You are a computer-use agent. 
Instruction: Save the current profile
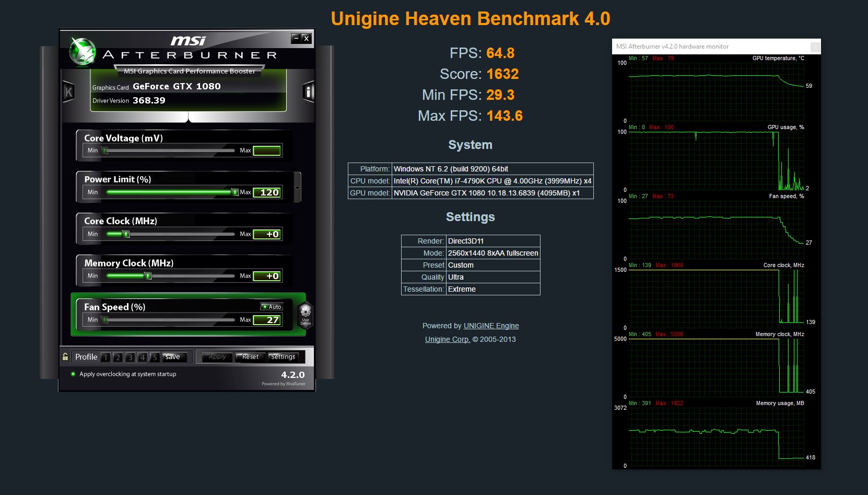pos(174,357)
